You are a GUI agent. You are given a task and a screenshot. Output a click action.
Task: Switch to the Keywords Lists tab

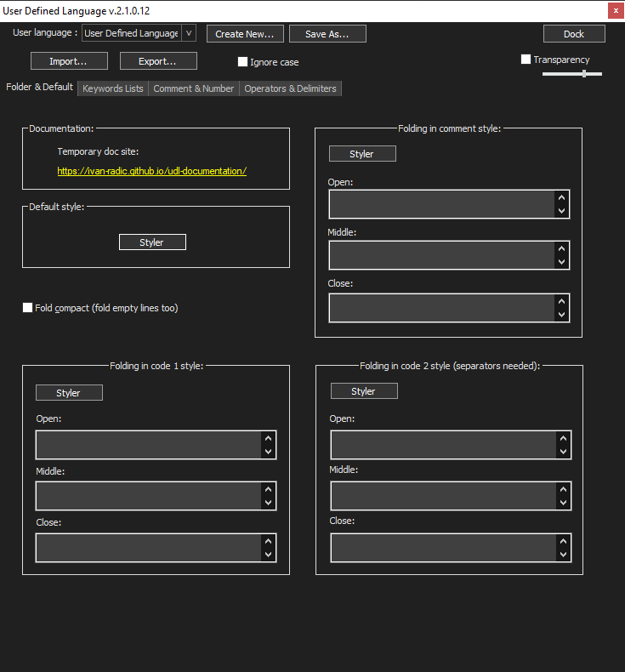point(113,88)
